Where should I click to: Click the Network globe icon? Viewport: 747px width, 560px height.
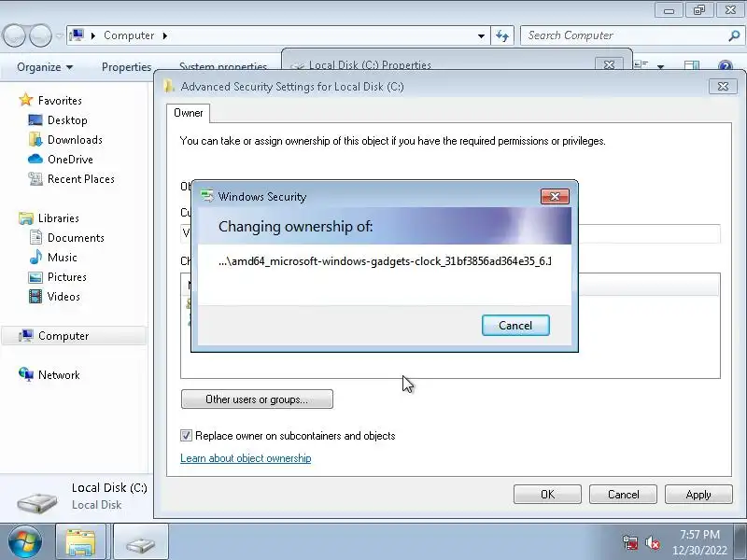click(26, 375)
